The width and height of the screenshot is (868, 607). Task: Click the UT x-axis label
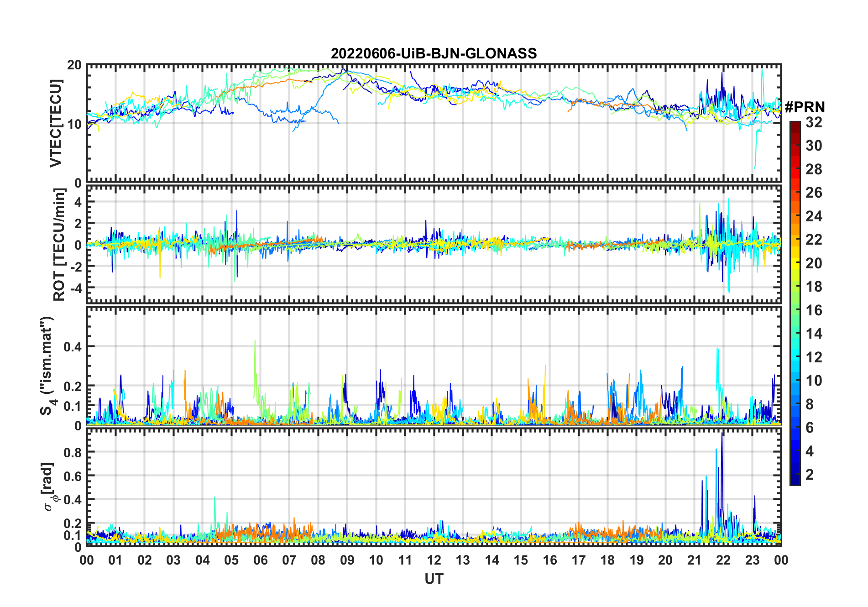pyautogui.click(x=434, y=579)
